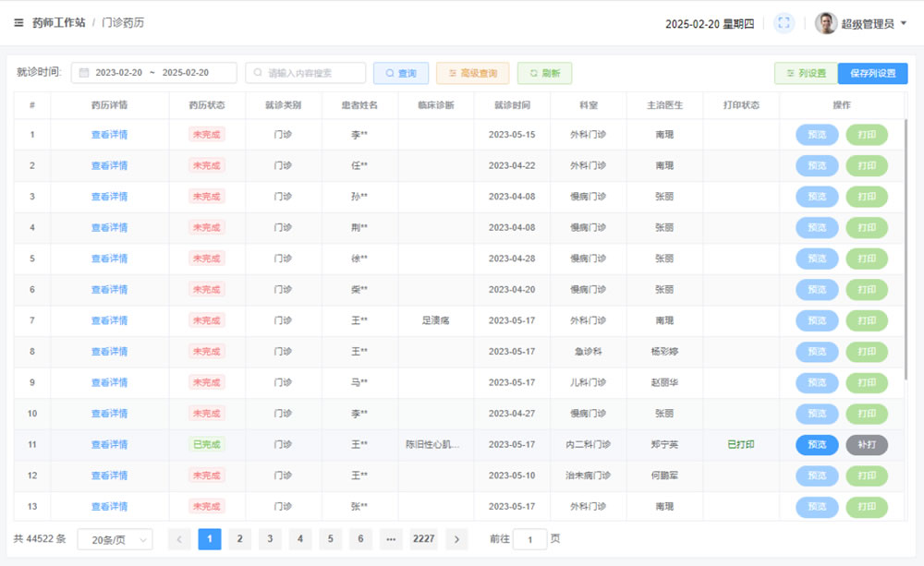Click the 药历状态 column header
Viewport: 924px width, 566px height.
tap(207, 105)
